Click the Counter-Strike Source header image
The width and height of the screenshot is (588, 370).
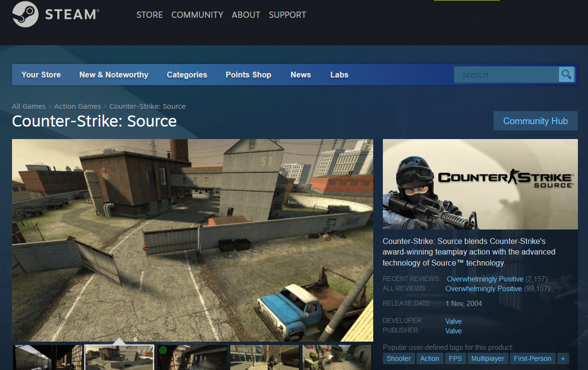480,184
